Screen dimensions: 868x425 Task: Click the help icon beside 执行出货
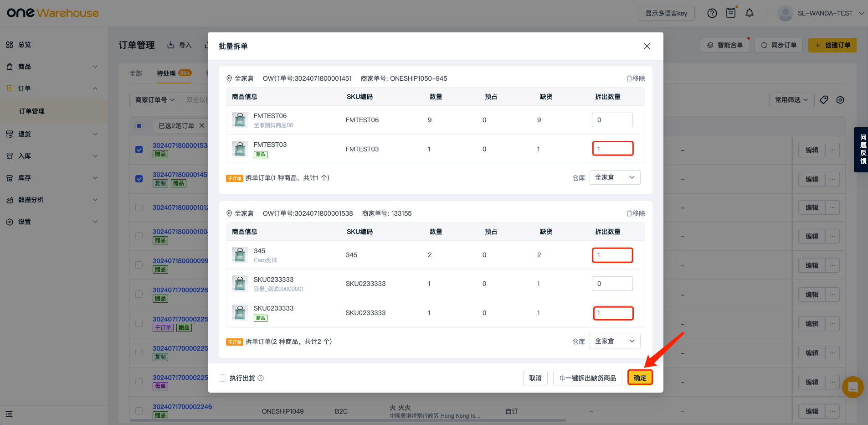coord(261,378)
